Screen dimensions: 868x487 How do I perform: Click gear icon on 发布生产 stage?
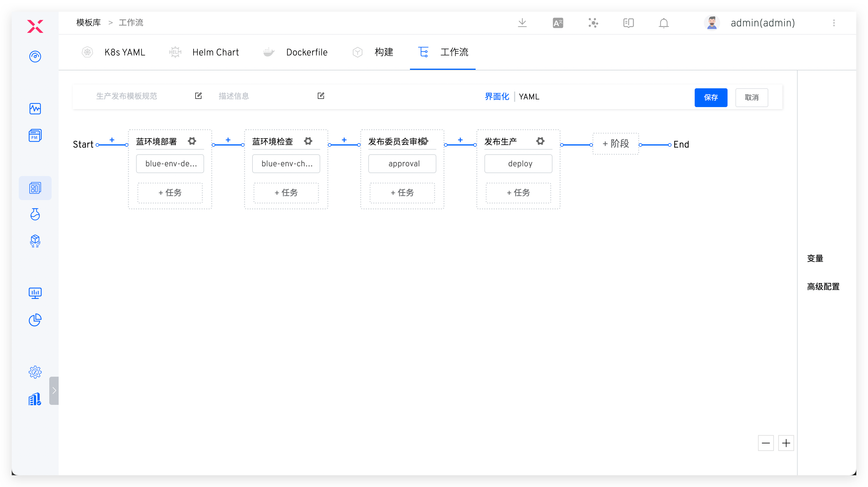tap(540, 141)
